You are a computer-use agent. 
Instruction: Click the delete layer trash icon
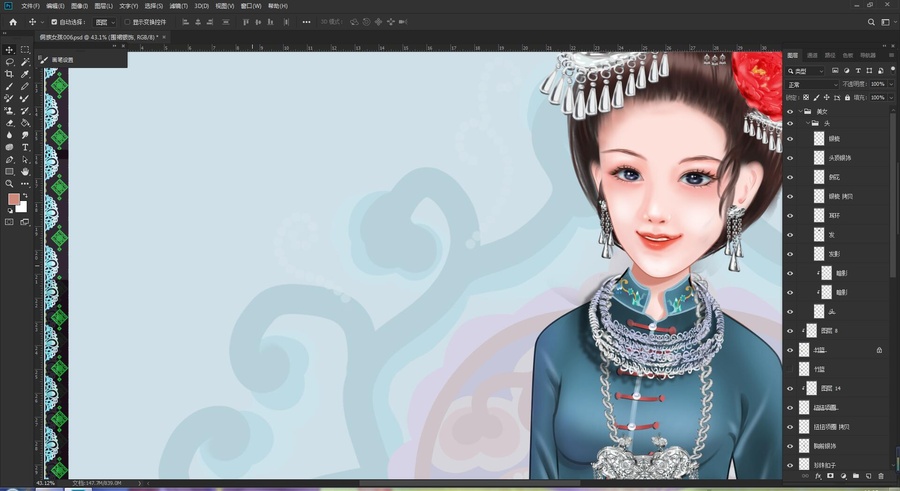coord(881,476)
